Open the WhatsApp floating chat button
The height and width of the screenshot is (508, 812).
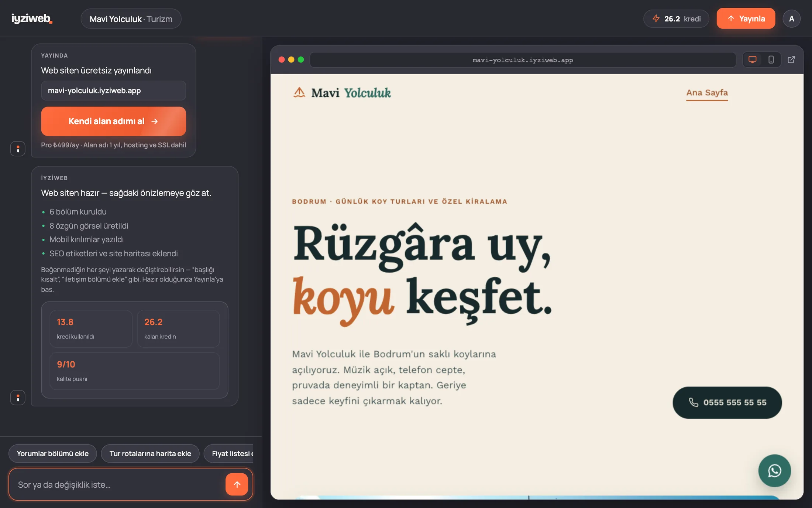[x=774, y=471]
